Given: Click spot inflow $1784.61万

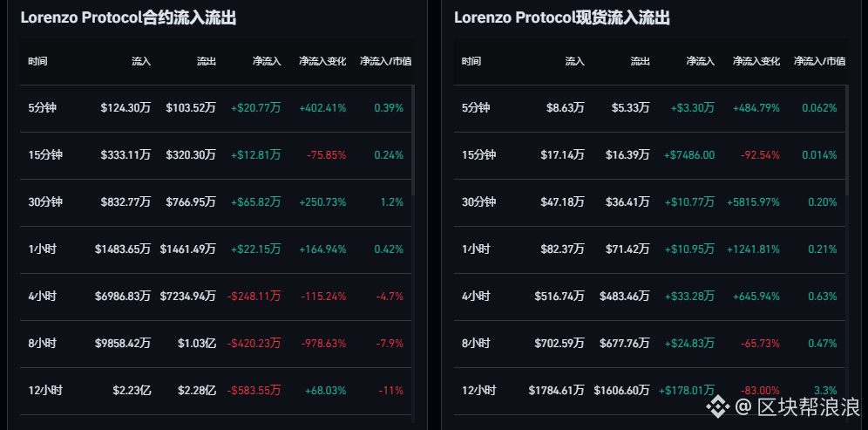Looking at the screenshot, I should (556, 391).
